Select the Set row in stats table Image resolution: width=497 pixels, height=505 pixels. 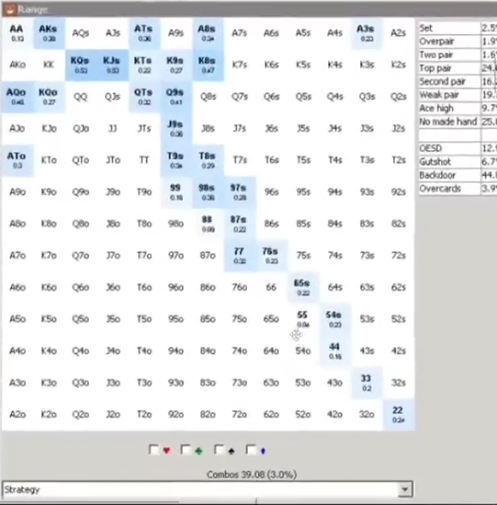point(458,28)
